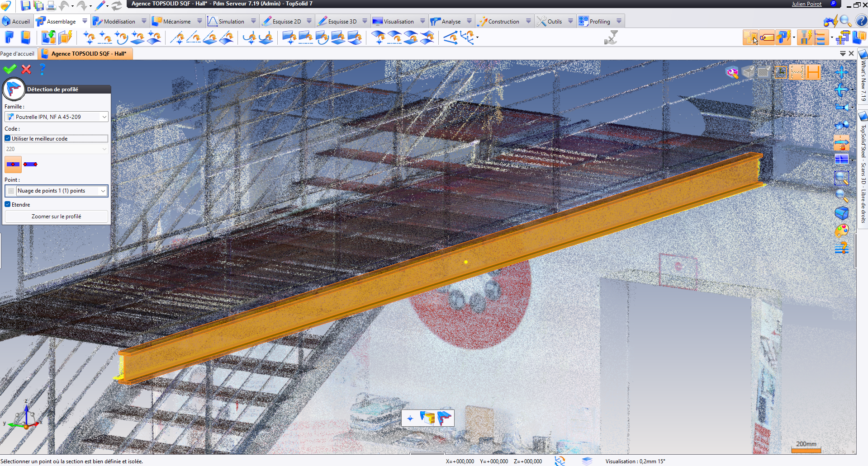
Task: Open the Famille dropdown Poutrelle IPN
Action: [56, 117]
